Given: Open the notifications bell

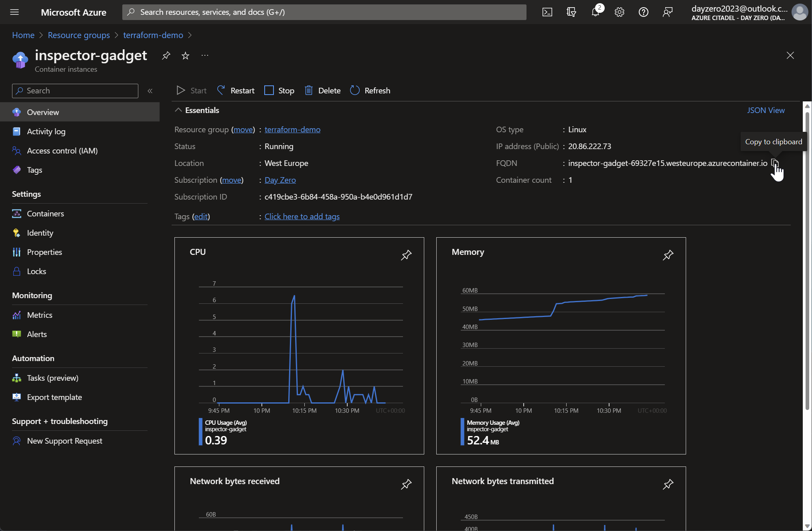Looking at the screenshot, I should coord(595,12).
